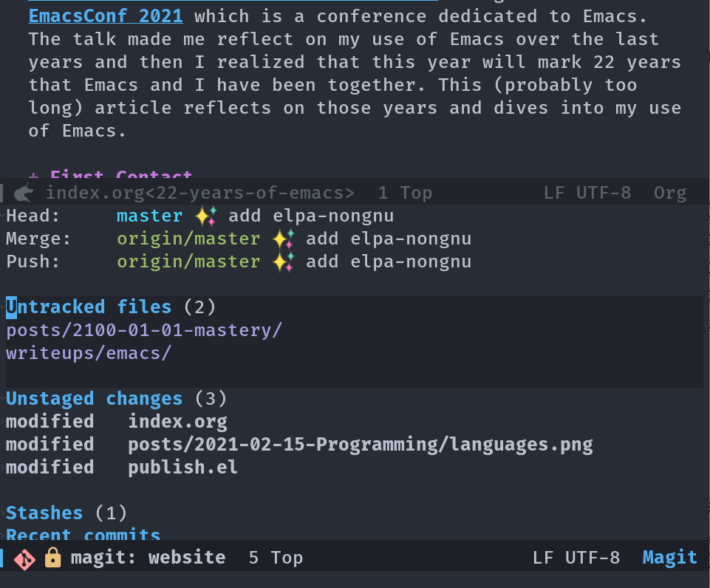Expand the Stashes section
Screen dimensions: 710x588
(x=44, y=513)
